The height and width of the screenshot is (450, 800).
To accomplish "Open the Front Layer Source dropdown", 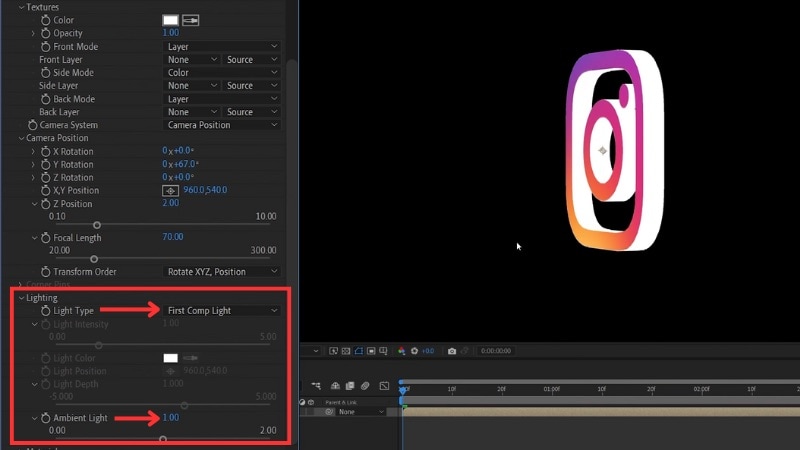I will [251, 60].
